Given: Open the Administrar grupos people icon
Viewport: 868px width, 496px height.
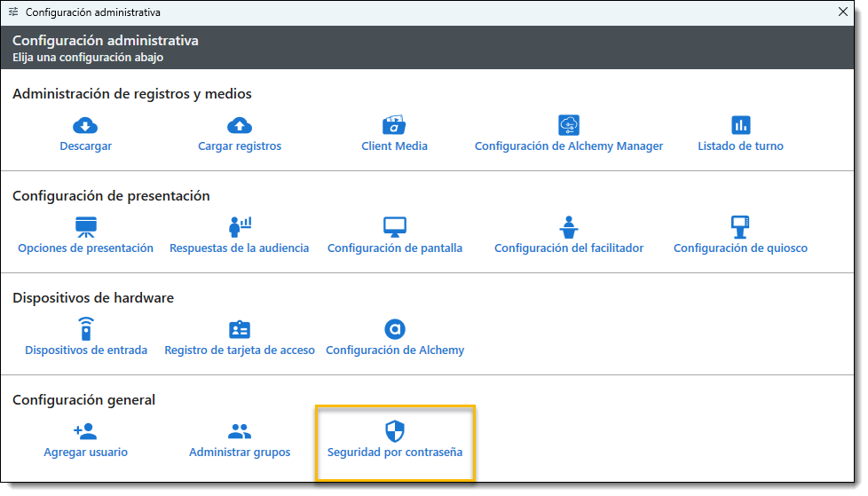Looking at the screenshot, I should click(240, 431).
